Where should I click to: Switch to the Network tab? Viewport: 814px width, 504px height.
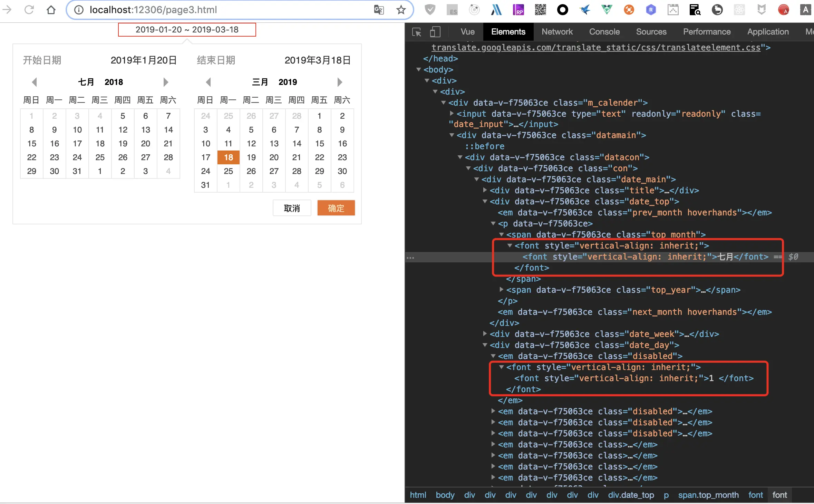tap(557, 32)
